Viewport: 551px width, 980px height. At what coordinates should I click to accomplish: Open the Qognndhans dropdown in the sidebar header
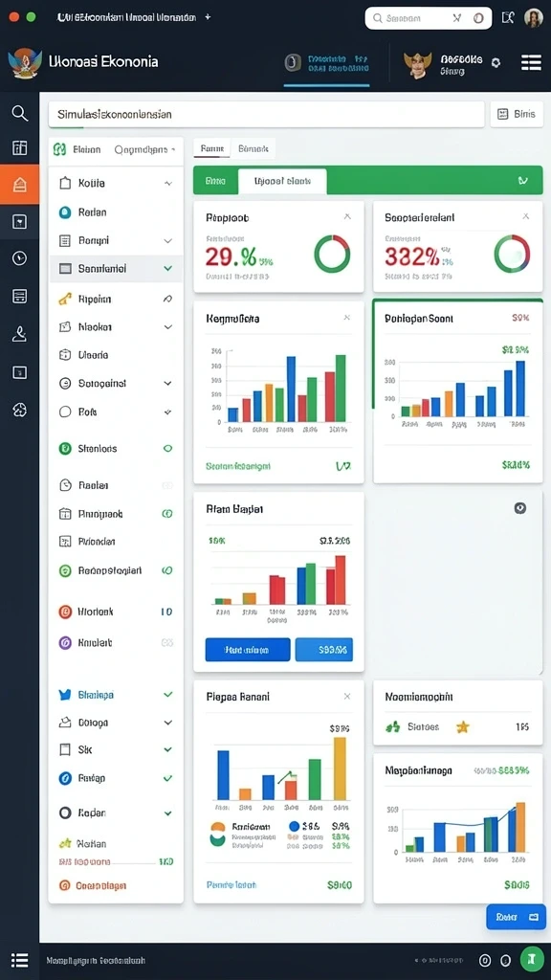pos(145,149)
